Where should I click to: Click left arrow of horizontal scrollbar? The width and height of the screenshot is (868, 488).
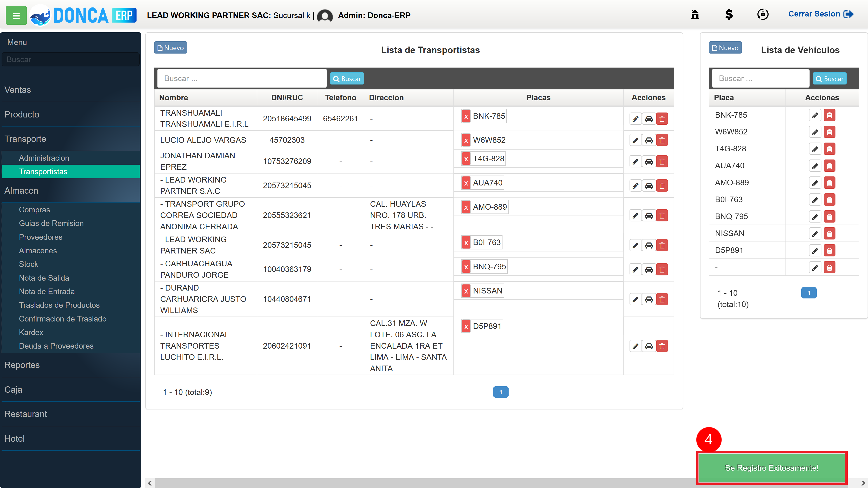[150, 483]
